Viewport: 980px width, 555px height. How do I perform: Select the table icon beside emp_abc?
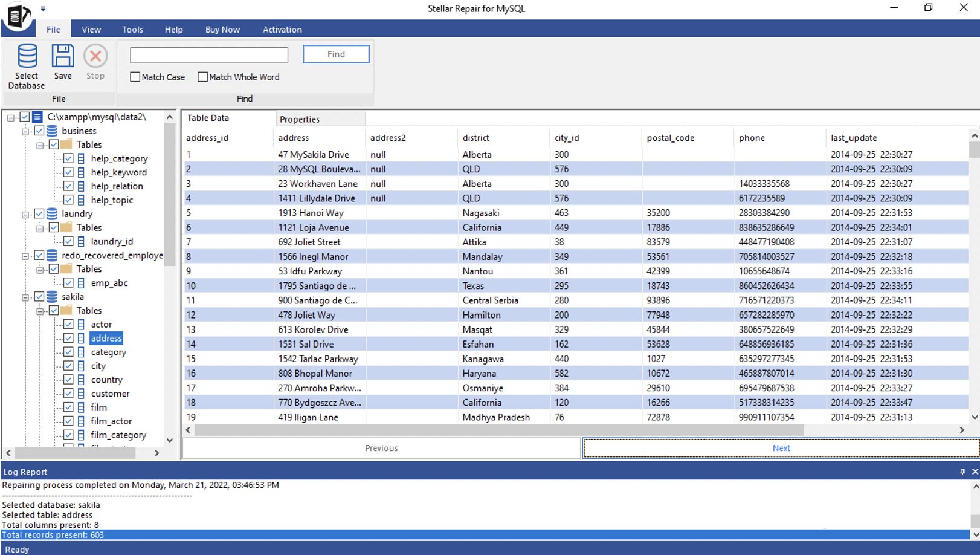(80, 282)
